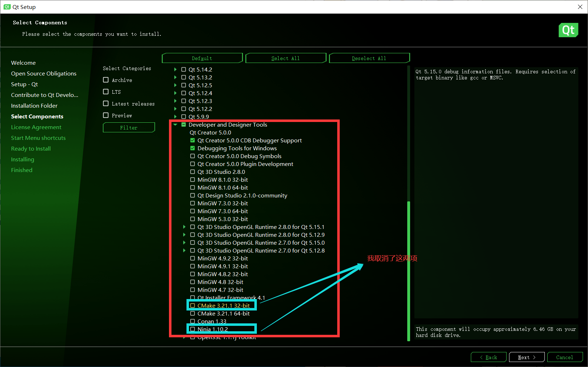Select the Ninja 1.10.2 row
Viewport: 588px width, 367px height.
(x=213, y=329)
